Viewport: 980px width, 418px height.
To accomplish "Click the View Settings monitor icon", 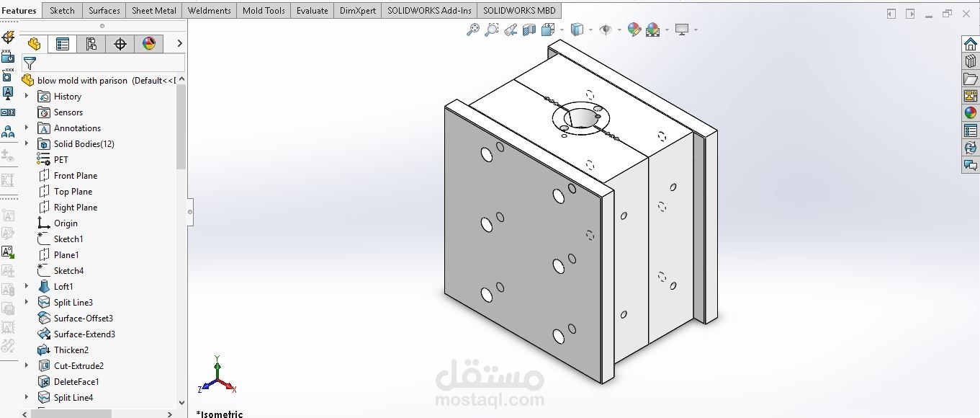I will (x=682, y=30).
